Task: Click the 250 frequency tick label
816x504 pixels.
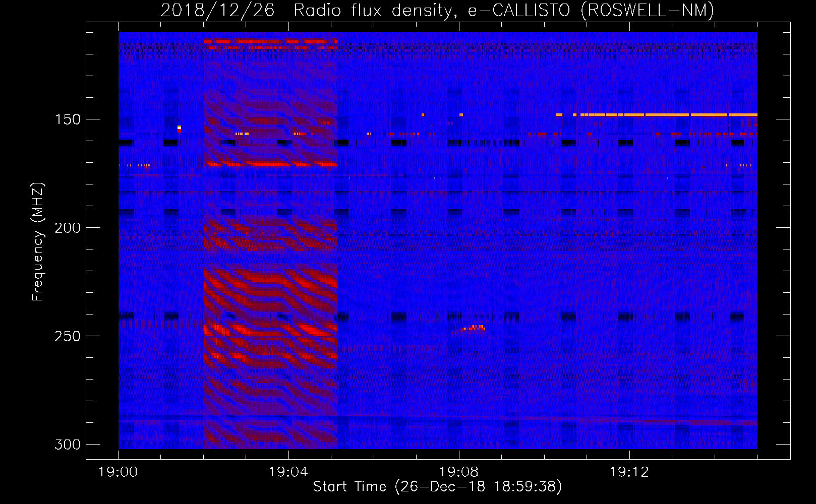Action: tap(68, 336)
